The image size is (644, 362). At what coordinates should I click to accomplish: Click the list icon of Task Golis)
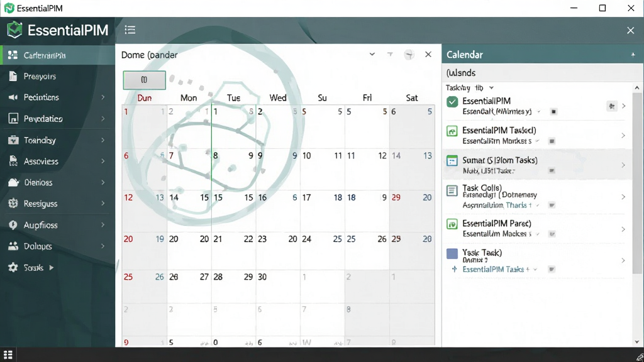coord(452,191)
